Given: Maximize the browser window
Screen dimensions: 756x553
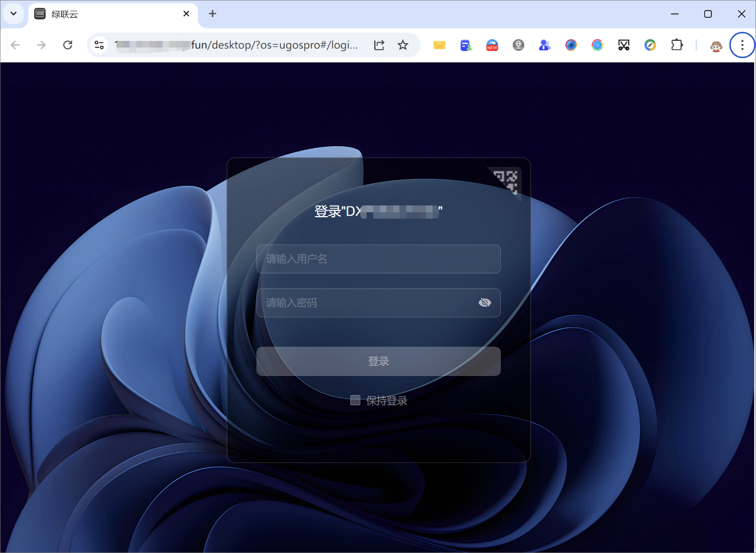Looking at the screenshot, I should point(708,14).
